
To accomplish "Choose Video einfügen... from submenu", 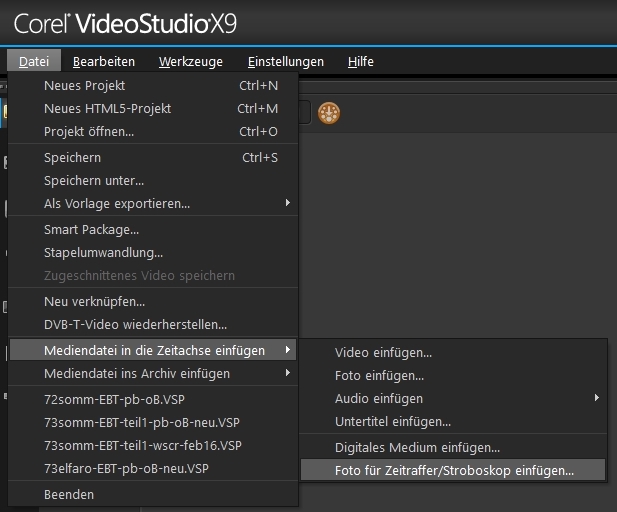I will [453, 352].
